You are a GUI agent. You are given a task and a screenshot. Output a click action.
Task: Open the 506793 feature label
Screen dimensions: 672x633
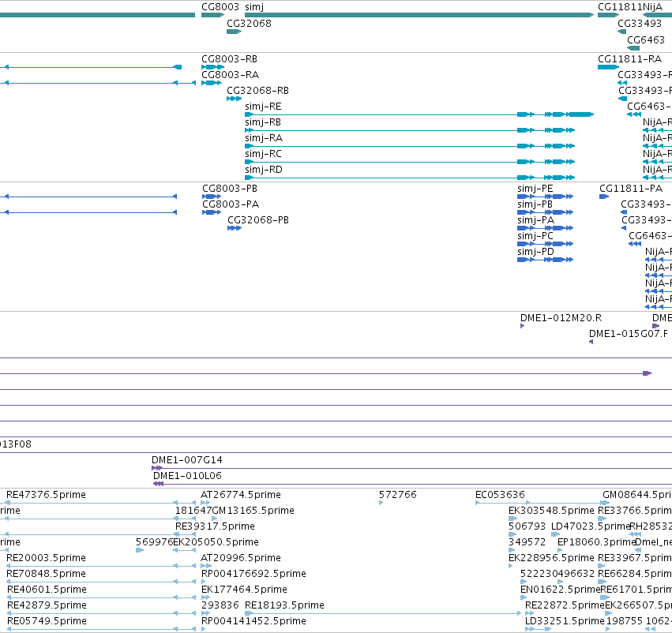[x=527, y=526]
